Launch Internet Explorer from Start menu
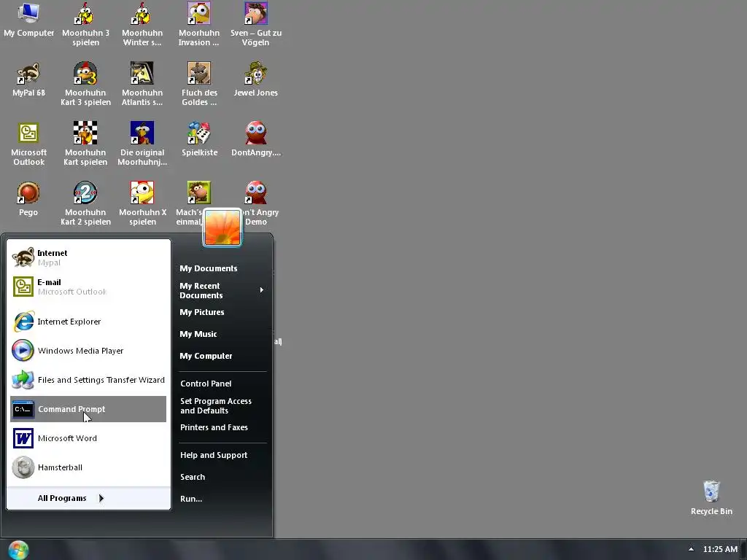This screenshot has height=560, width=747. pyautogui.click(x=88, y=322)
